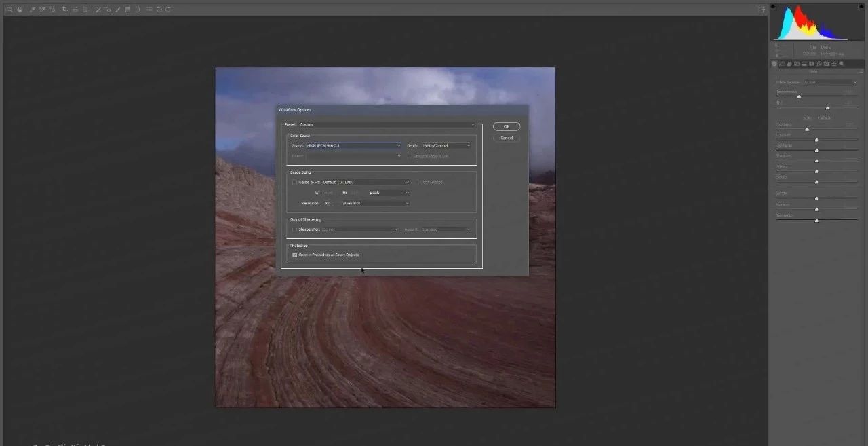Open the Intent dropdown

click(x=354, y=156)
